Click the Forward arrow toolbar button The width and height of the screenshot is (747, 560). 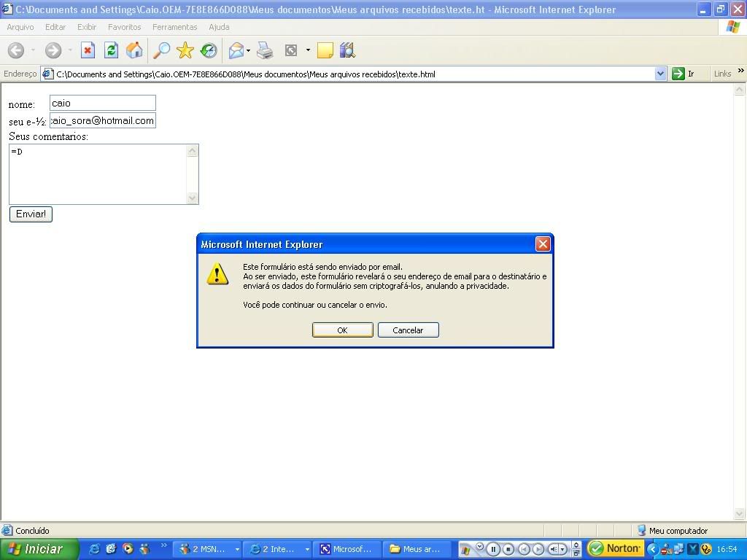tap(53, 50)
